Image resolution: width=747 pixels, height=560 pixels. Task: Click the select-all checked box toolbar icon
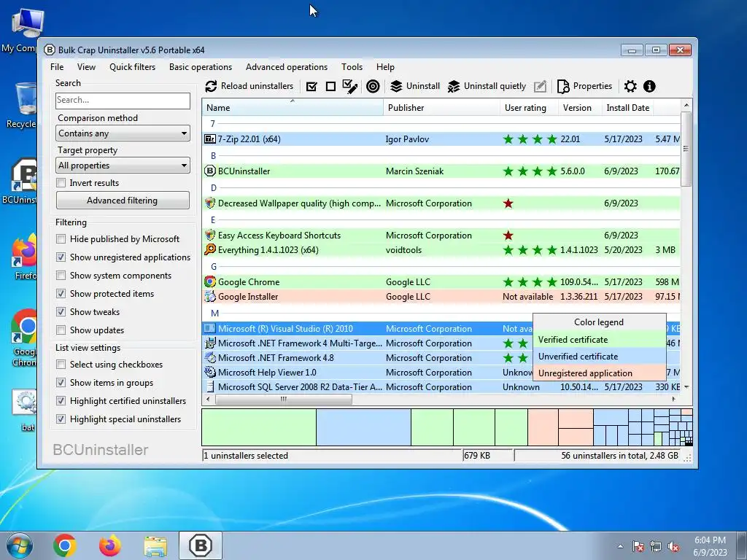[311, 86]
